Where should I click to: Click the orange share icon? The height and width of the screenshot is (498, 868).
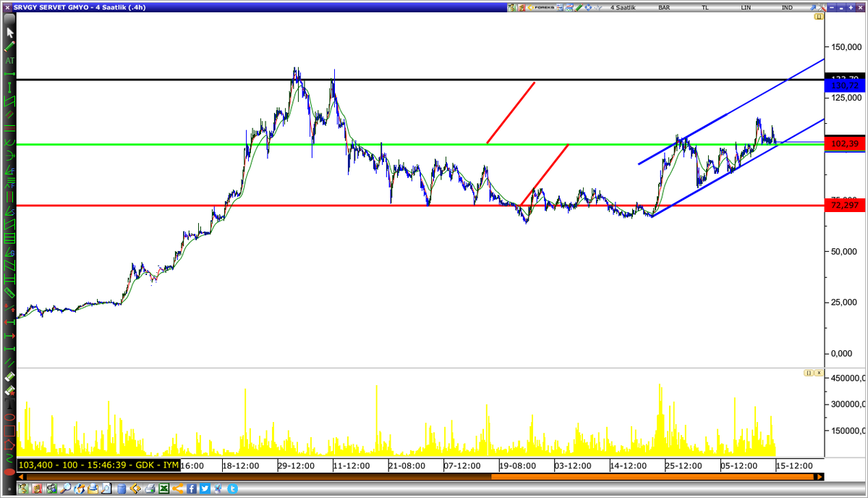coord(177,489)
